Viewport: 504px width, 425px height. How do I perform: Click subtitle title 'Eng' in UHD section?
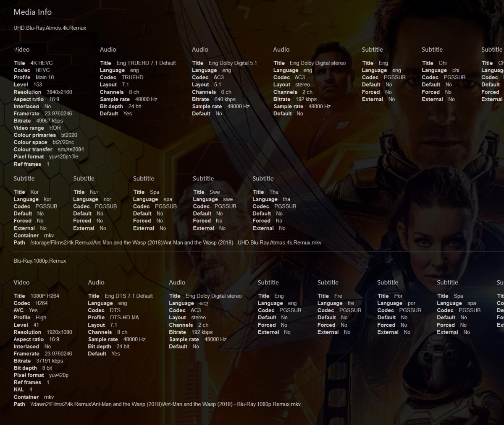tap(383, 63)
